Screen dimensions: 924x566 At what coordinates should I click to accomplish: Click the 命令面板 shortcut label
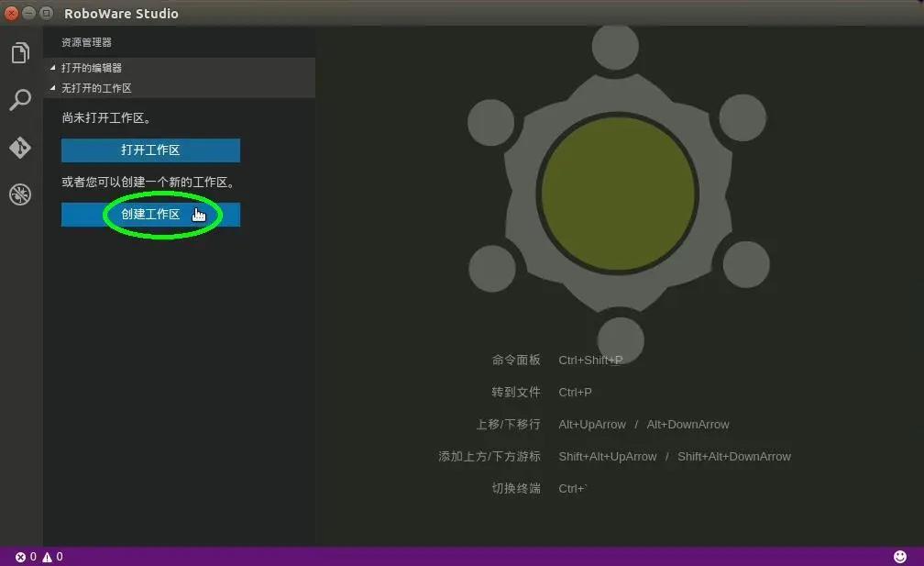point(516,360)
